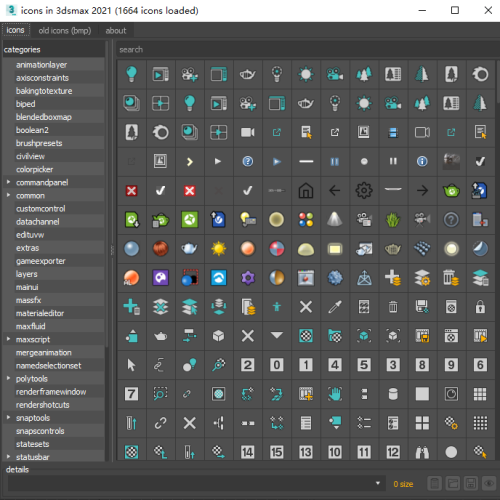Pick the white cylinder icon

[x=393, y=394]
